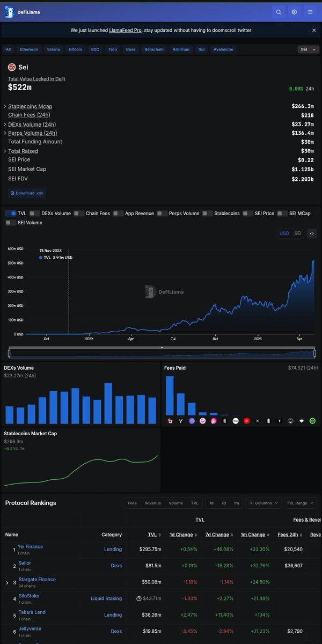Show the 7d rankings period

click(224, 503)
